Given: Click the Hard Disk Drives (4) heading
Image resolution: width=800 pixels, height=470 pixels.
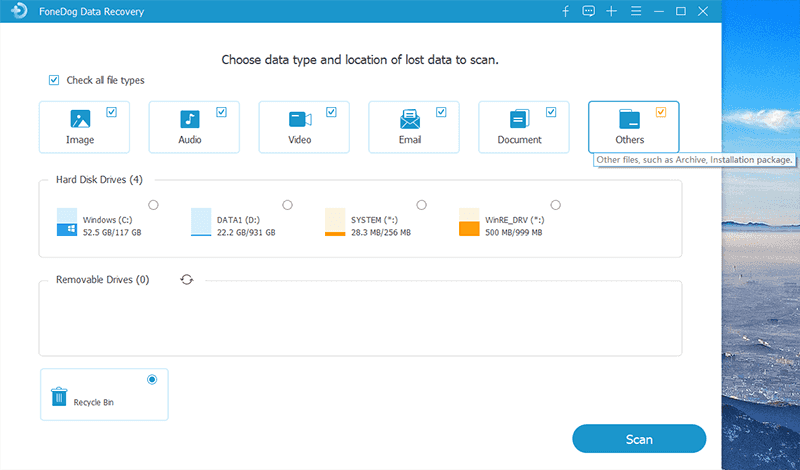Looking at the screenshot, I should [x=99, y=180].
